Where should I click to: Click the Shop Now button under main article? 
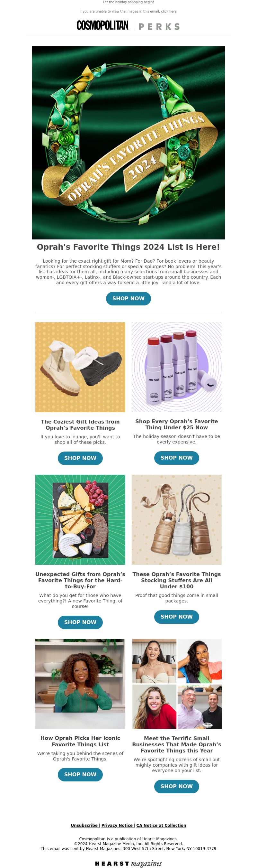(128, 299)
